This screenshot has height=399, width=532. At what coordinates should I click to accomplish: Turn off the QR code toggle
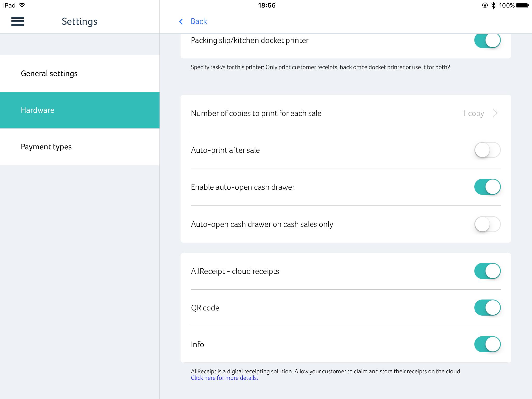point(487,308)
